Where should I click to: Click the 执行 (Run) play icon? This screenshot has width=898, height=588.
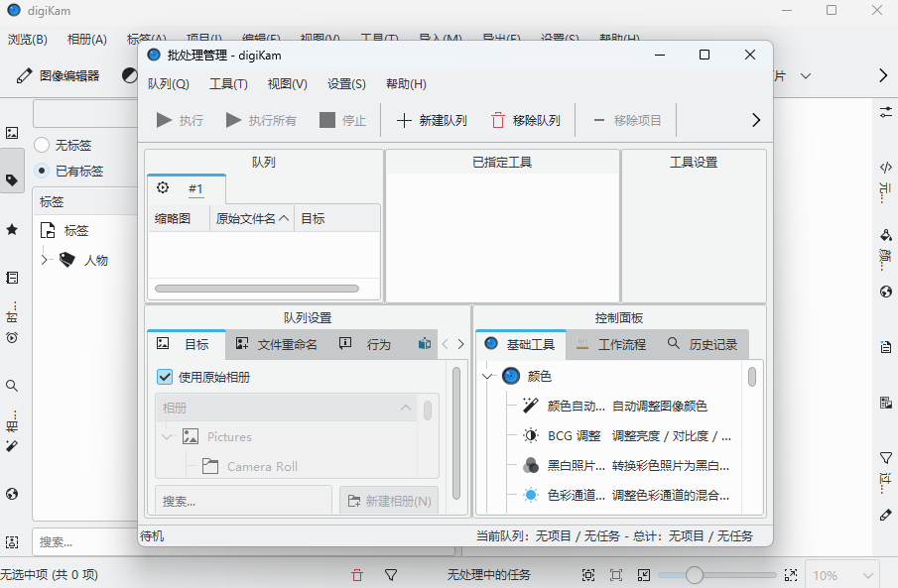pos(165,120)
